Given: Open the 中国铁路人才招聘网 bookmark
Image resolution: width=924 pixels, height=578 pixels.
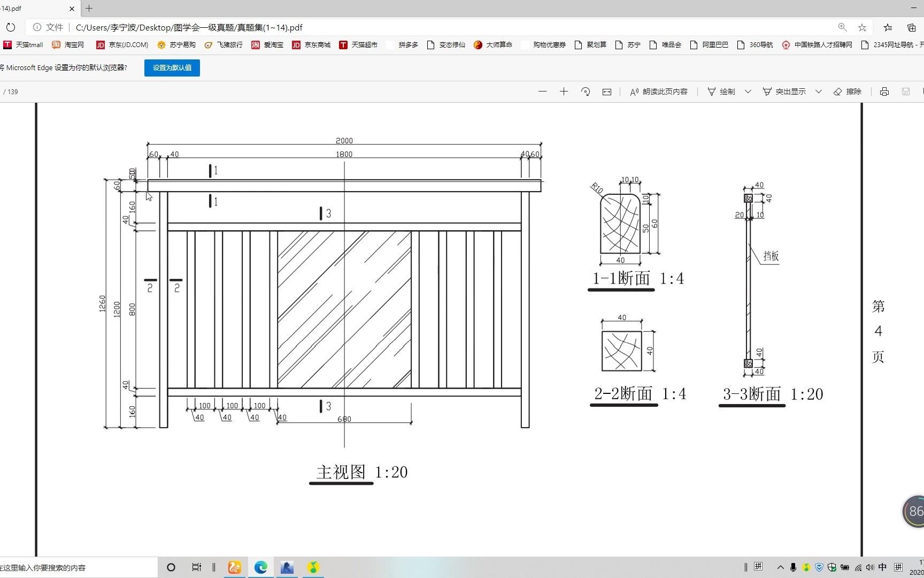Looking at the screenshot, I should 817,45.
